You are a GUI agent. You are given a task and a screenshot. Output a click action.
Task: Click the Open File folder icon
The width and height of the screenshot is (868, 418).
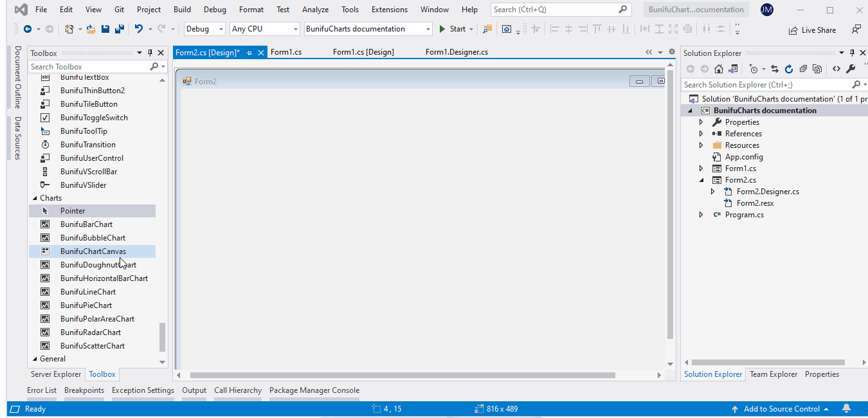tap(91, 29)
